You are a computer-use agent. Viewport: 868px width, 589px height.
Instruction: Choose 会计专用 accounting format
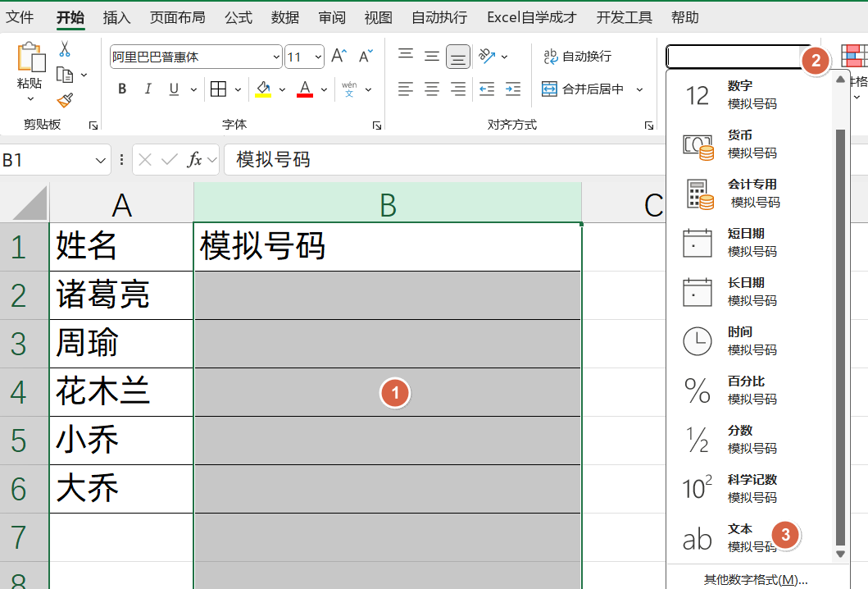[x=750, y=194]
